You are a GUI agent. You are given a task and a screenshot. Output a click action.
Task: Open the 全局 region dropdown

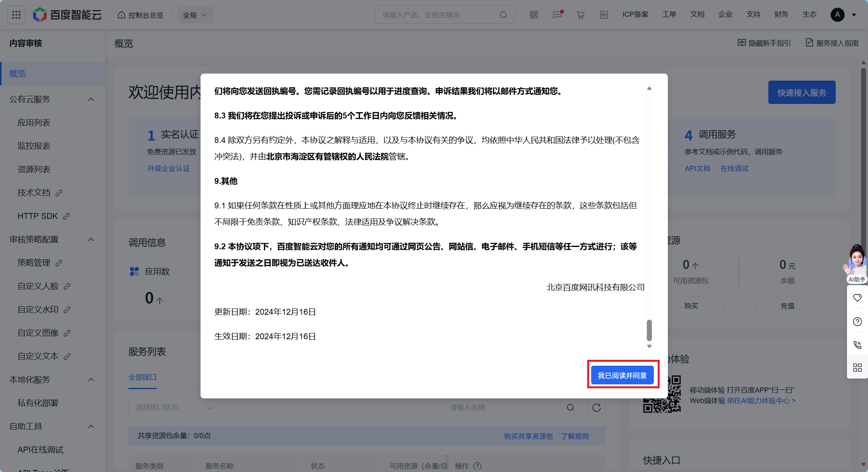click(x=195, y=15)
